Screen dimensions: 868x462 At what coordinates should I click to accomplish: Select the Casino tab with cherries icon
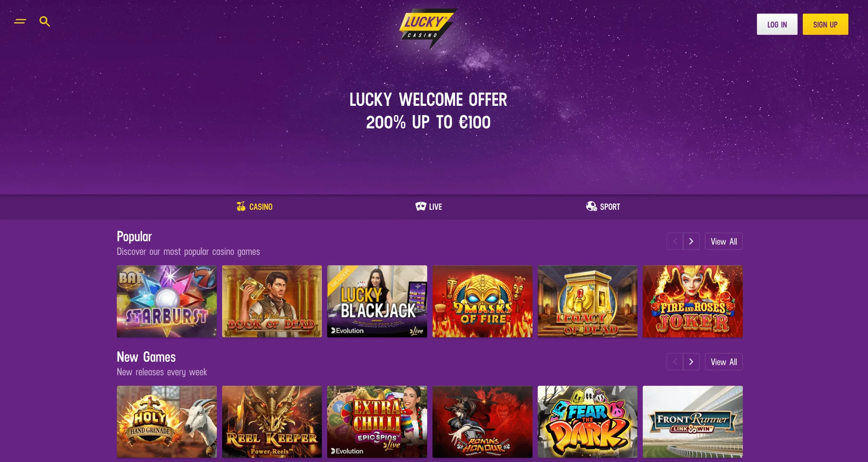[254, 206]
